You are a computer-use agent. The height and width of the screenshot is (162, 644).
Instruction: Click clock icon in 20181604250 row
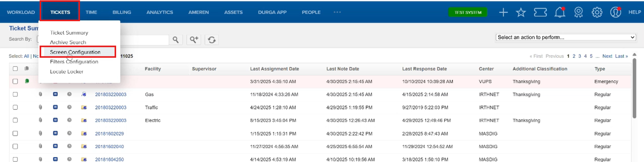click(69, 159)
